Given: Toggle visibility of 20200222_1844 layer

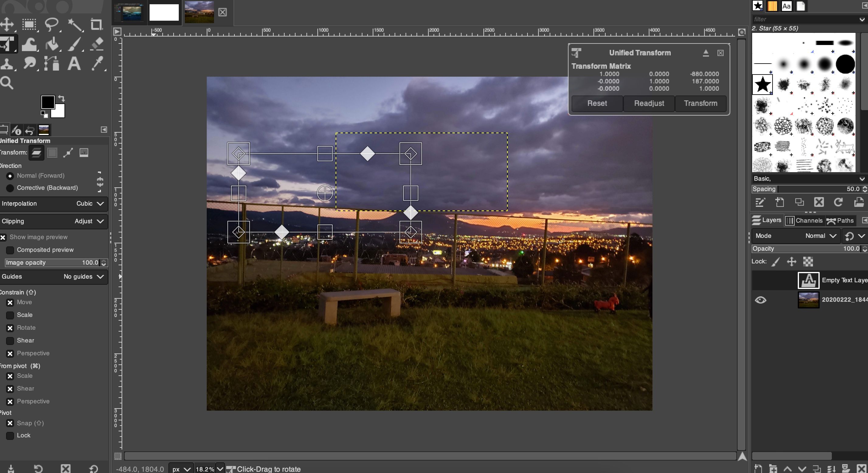Looking at the screenshot, I should pos(760,299).
